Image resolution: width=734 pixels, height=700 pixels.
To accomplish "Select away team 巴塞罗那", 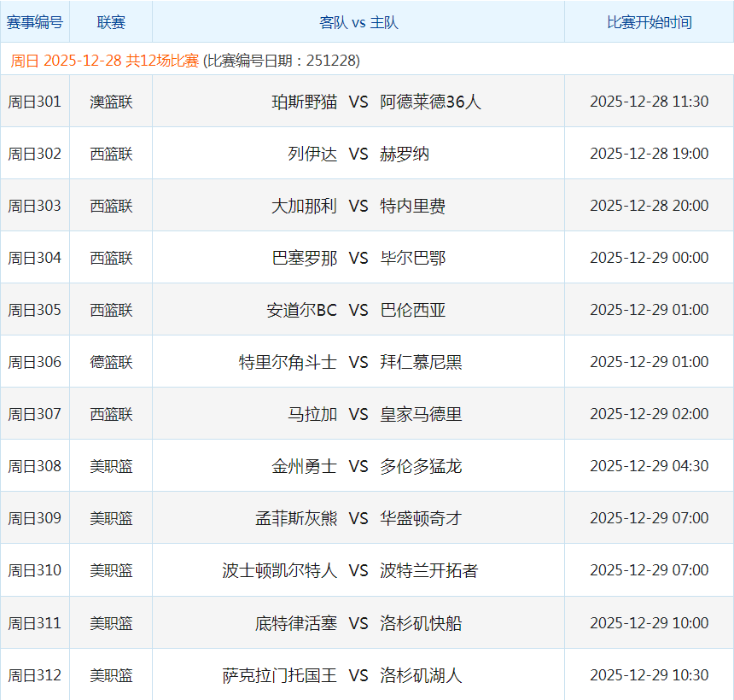I will (305, 258).
